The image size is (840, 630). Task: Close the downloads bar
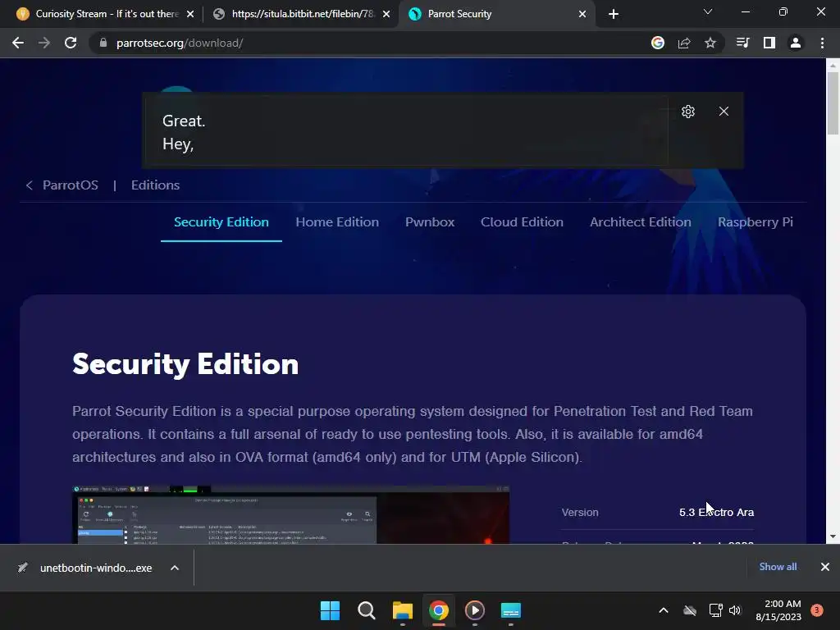pyautogui.click(x=825, y=567)
